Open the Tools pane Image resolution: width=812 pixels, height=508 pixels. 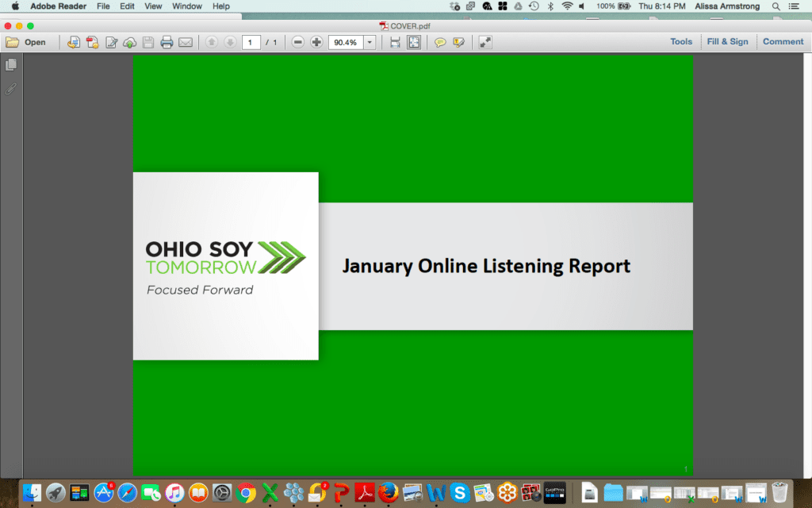point(681,41)
